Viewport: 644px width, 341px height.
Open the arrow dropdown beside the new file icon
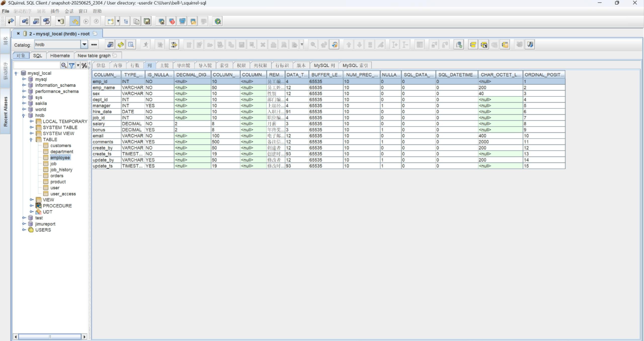(x=118, y=21)
